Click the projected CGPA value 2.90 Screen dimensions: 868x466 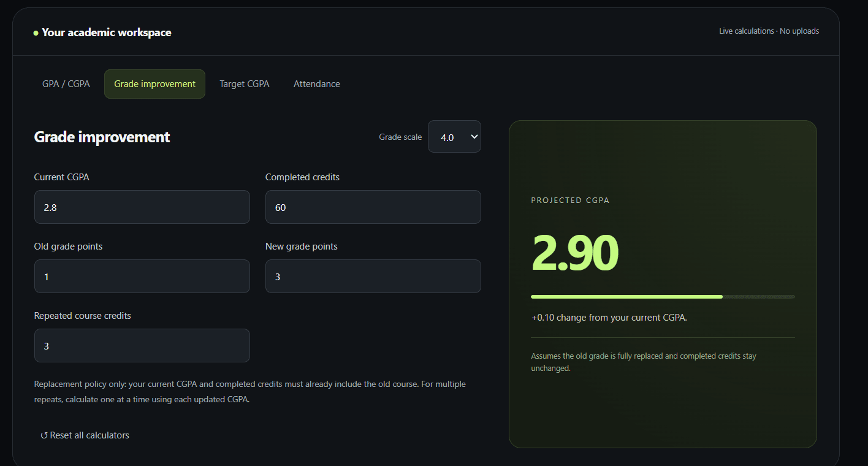point(575,253)
